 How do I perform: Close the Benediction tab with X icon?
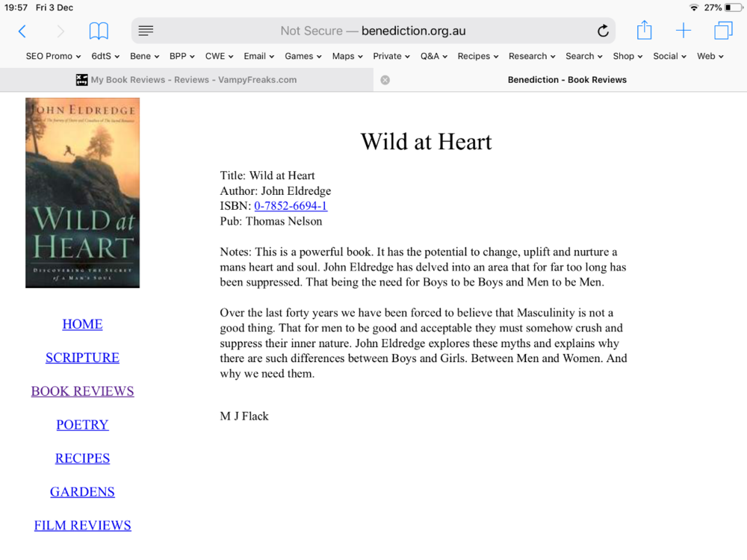click(x=385, y=80)
